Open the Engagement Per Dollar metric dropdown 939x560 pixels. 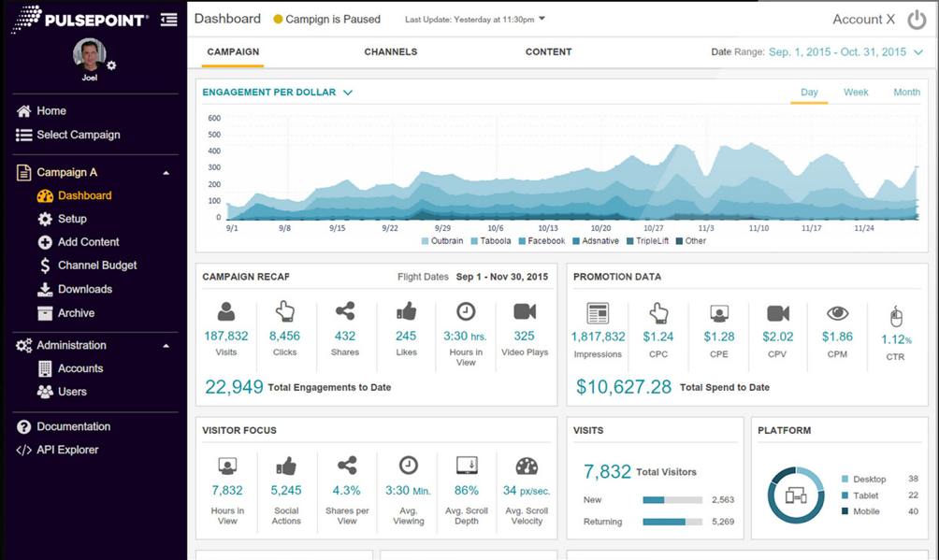coord(348,93)
